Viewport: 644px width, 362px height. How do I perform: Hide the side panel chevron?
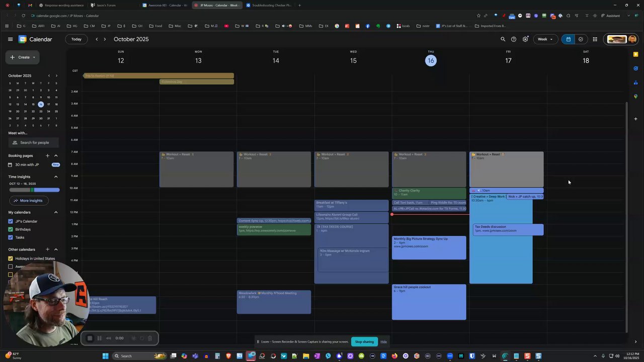click(x=635, y=342)
